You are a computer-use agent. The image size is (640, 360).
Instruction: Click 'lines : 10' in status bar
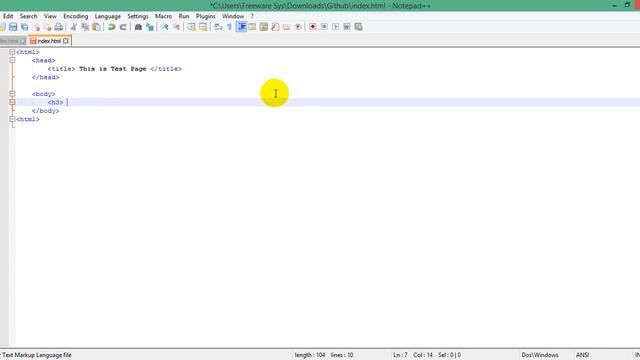pos(342,355)
